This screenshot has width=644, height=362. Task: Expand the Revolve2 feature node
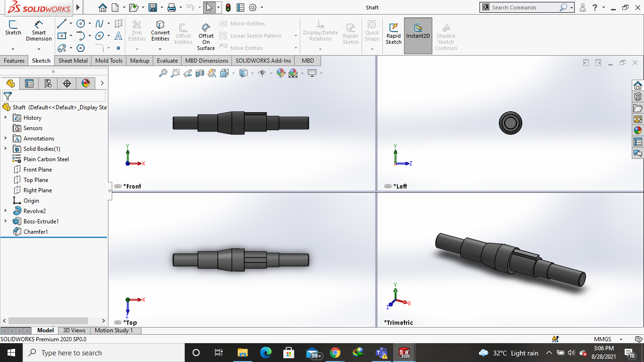[x=6, y=211]
